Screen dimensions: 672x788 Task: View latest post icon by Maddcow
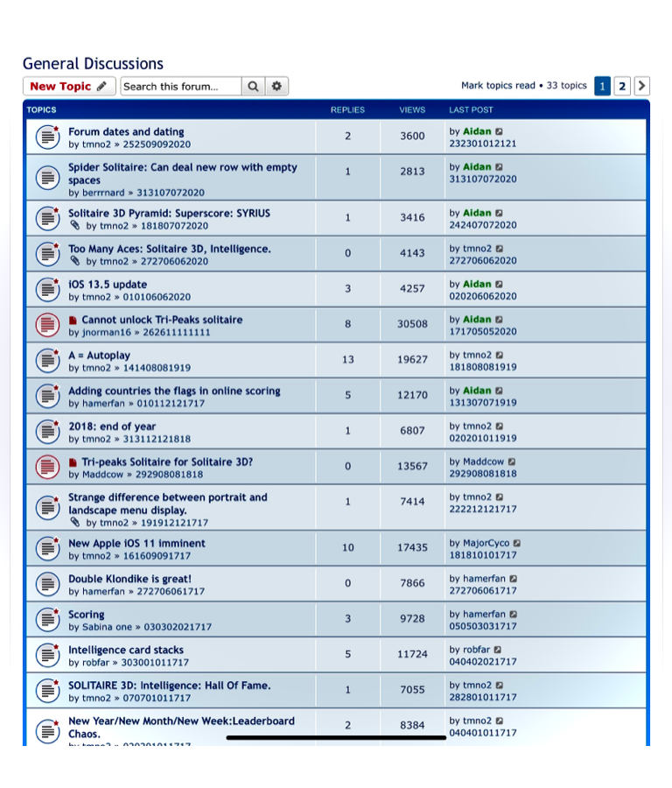coord(511,461)
